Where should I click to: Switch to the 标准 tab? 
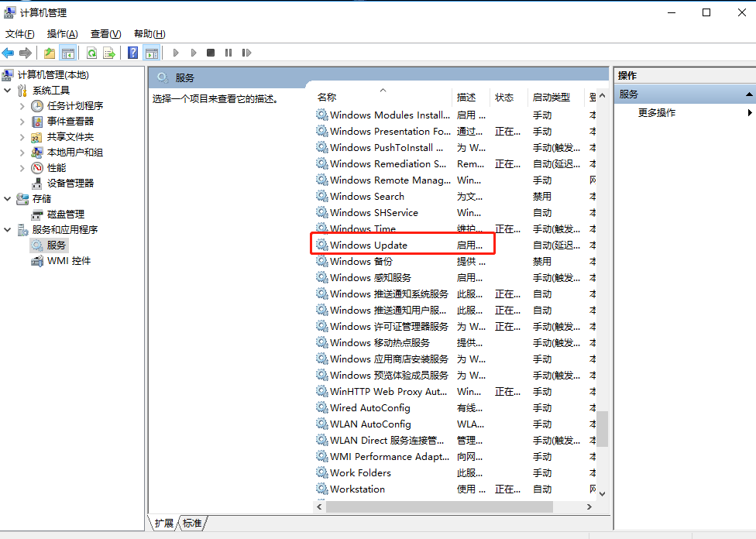point(192,523)
